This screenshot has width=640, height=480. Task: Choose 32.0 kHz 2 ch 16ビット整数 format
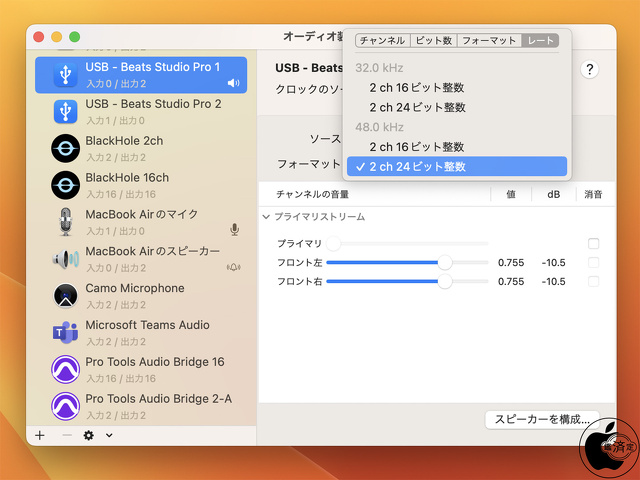pos(416,88)
